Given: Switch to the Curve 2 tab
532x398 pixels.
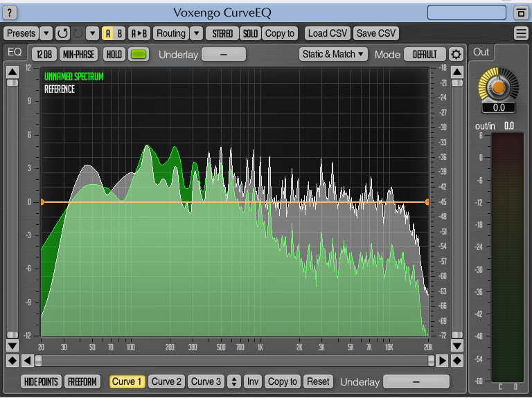Looking at the screenshot, I should point(167,381).
